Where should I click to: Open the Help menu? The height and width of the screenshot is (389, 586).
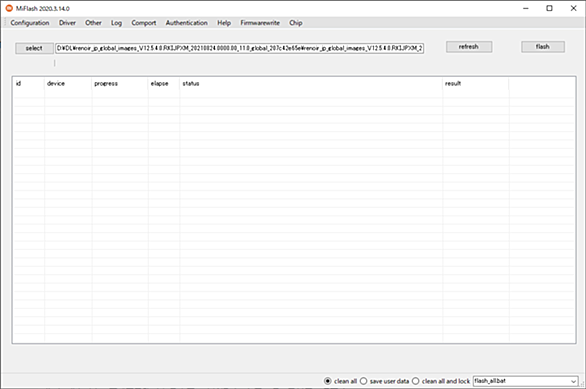(x=224, y=23)
